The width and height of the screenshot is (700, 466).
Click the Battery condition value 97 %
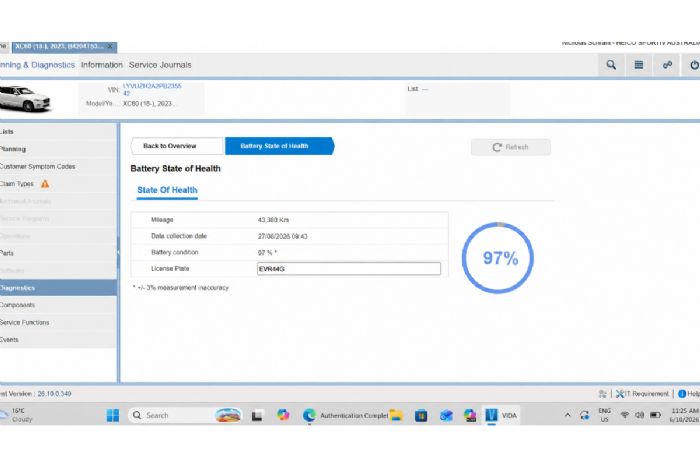click(267, 253)
